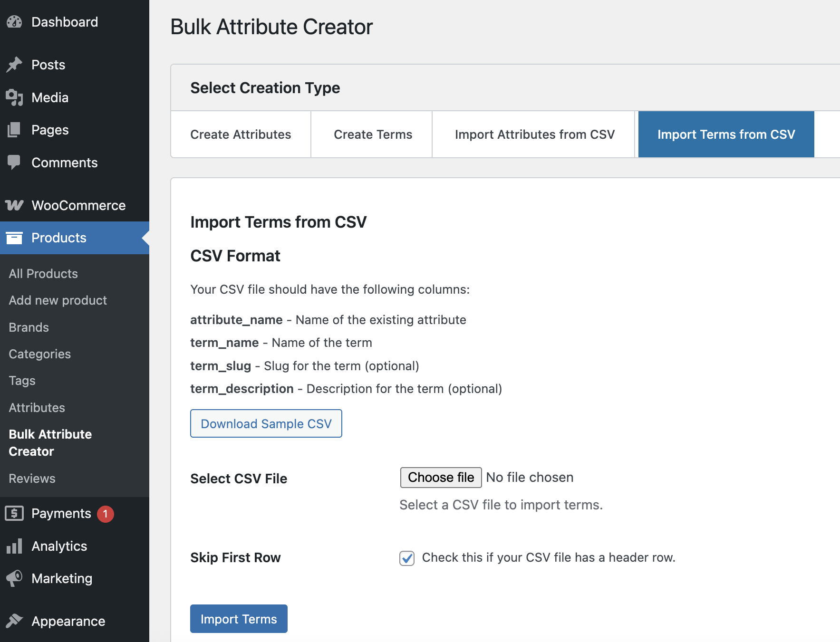The height and width of the screenshot is (642, 840).
Task: Open the Analytics menu item
Action: (x=75, y=546)
